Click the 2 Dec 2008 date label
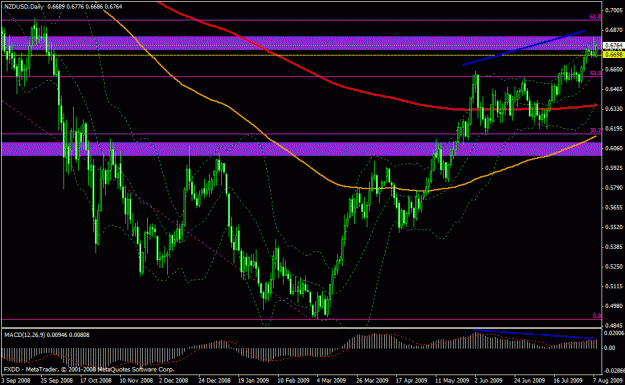 pos(174,381)
